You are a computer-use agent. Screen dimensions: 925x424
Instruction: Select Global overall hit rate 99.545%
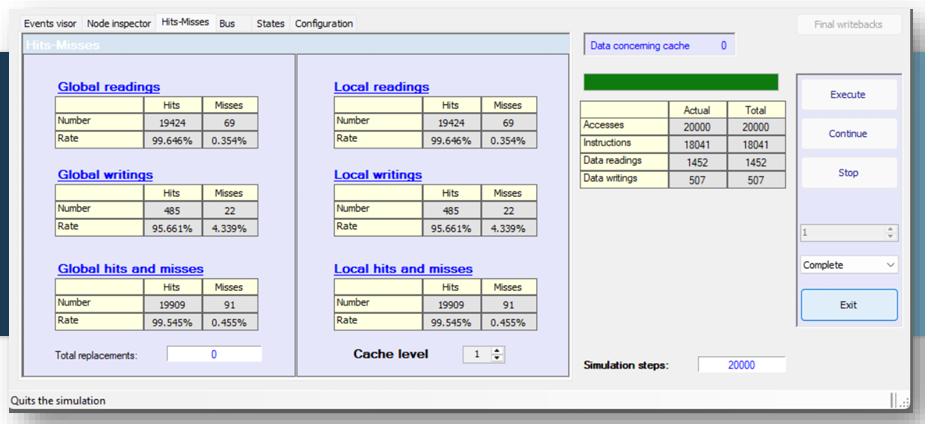click(x=173, y=323)
